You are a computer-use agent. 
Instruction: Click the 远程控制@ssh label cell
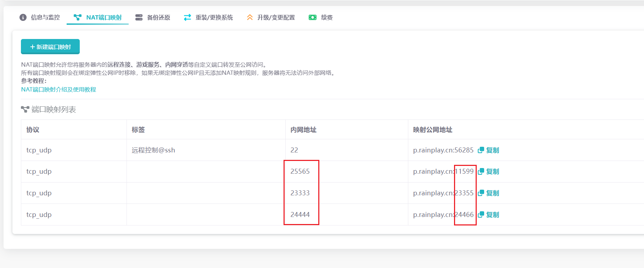[x=153, y=150]
